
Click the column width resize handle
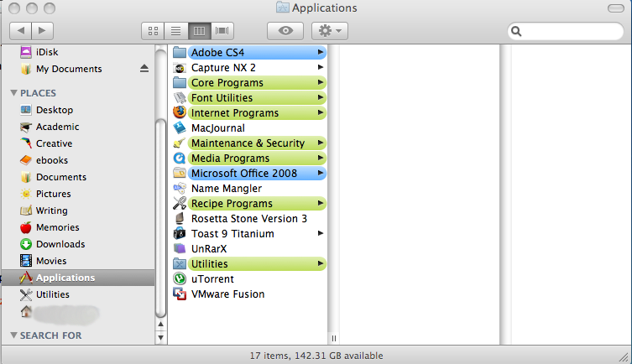pos(334,338)
